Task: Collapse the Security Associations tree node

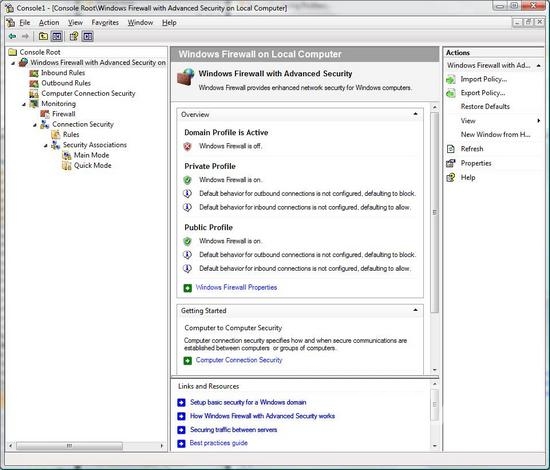Action: 46,146
